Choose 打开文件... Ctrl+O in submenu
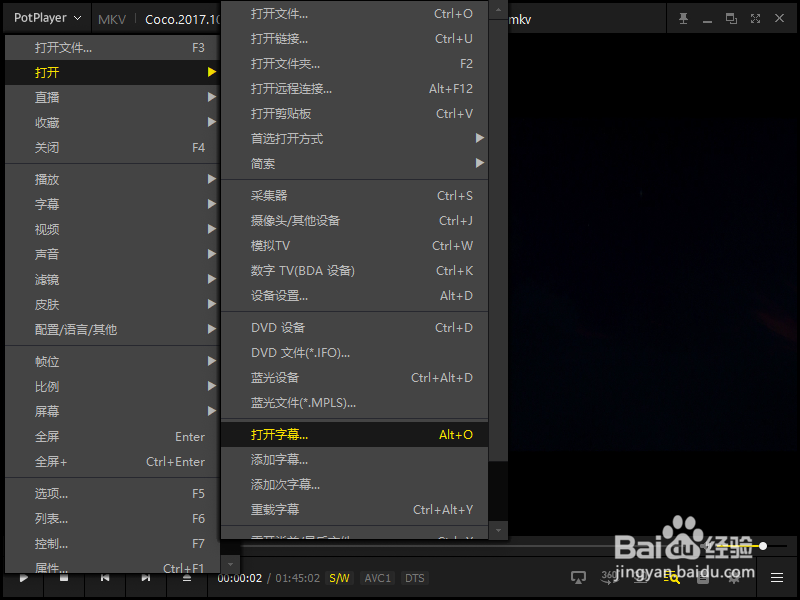The width and height of the screenshot is (800, 600). tap(355, 14)
